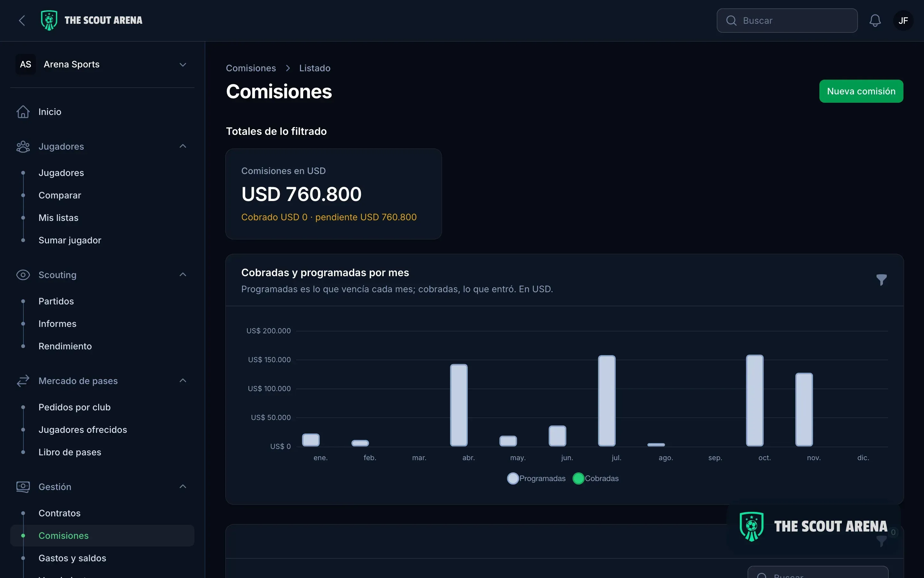
Task: Open Libro de pases
Action: click(102, 452)
